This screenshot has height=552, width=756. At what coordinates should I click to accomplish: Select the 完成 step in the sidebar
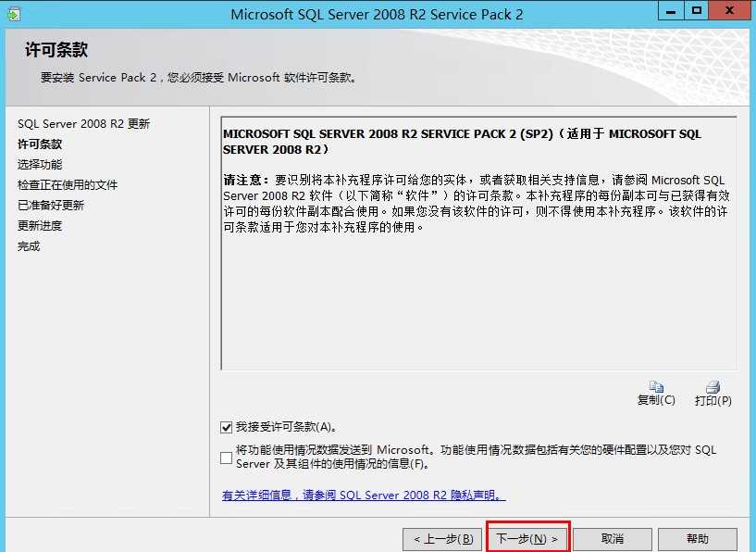point(29,246)
